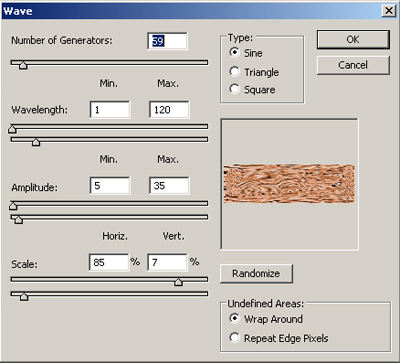Close the Wave dialog
The width and height of the screenshot is (400, 363).
click(389, 11)
